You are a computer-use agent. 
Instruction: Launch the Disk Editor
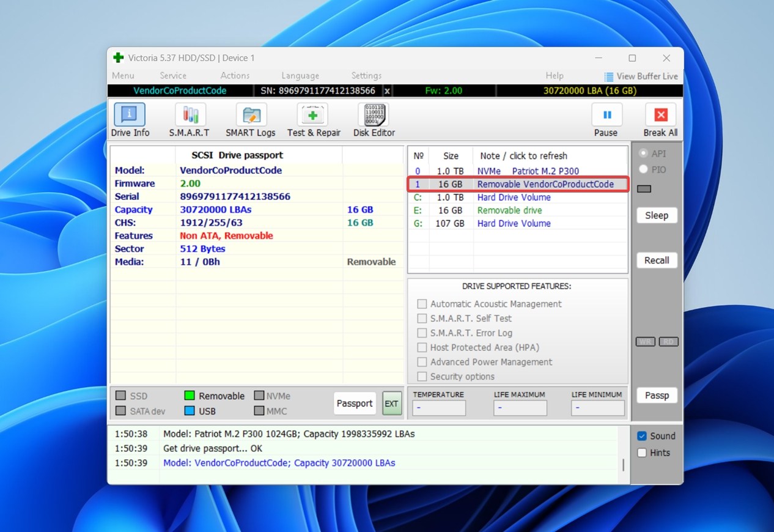[x=374, y=116]
